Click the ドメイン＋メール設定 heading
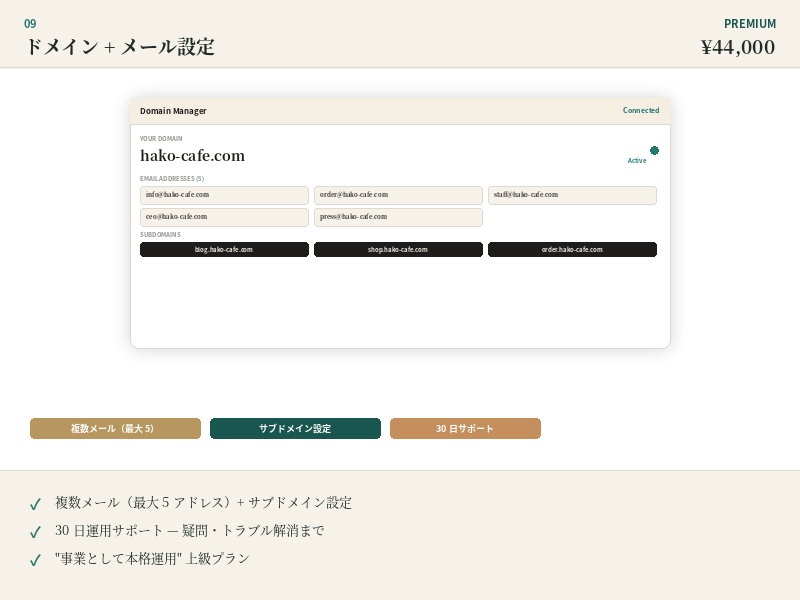The image size is (800, 600). click(120, 47)
